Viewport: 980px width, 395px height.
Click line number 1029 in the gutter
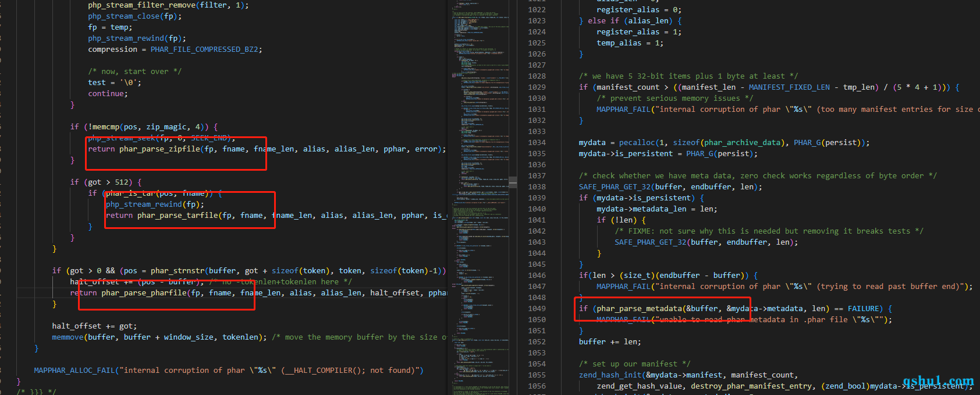point(537,87)
